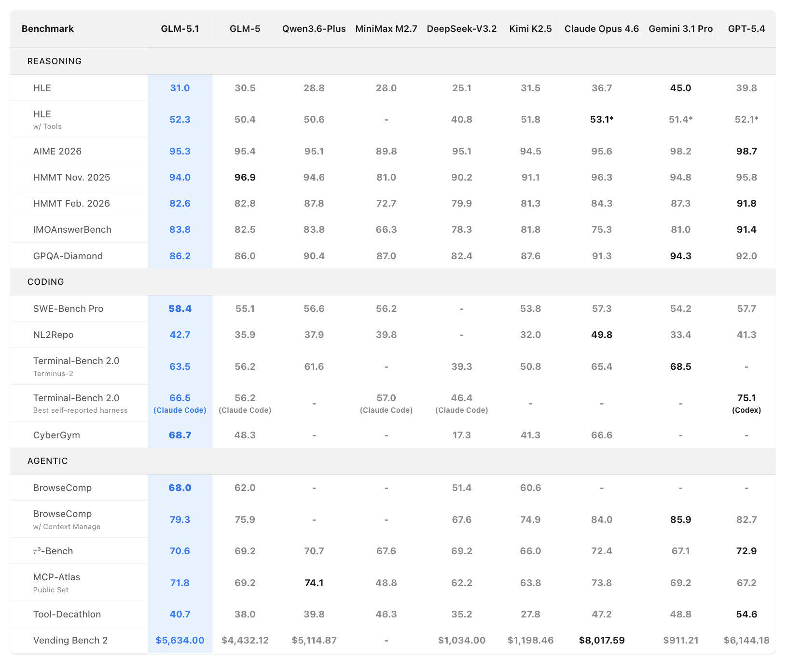
Task: Select the Claude Opus 4.6 column header
Action: (601, 28)
